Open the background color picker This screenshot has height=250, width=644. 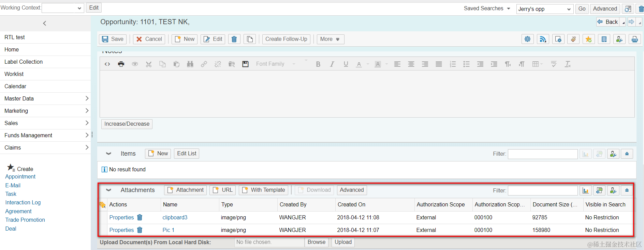click(x=378, y=64)
